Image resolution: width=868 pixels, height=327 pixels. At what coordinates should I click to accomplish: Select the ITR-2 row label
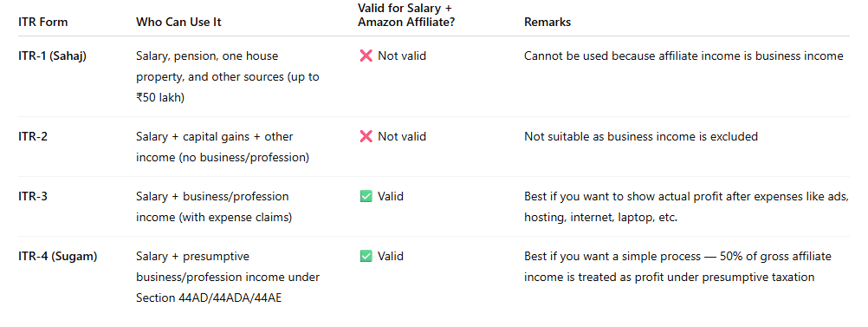[33, 136]
